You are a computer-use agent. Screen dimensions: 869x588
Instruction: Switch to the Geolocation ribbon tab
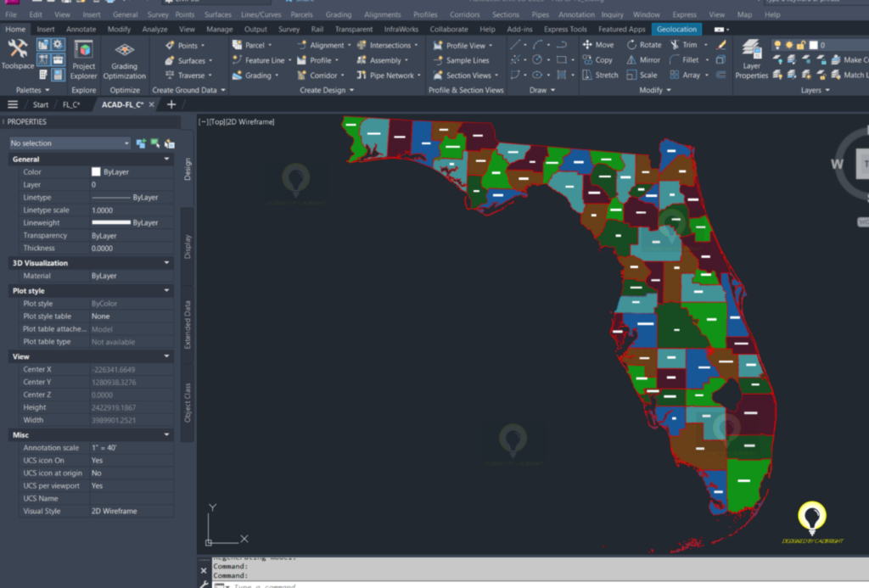pos(676,28)
